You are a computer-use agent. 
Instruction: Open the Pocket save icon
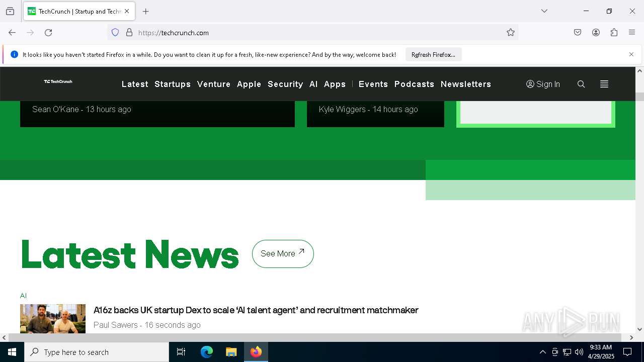[x=578, y=33]
